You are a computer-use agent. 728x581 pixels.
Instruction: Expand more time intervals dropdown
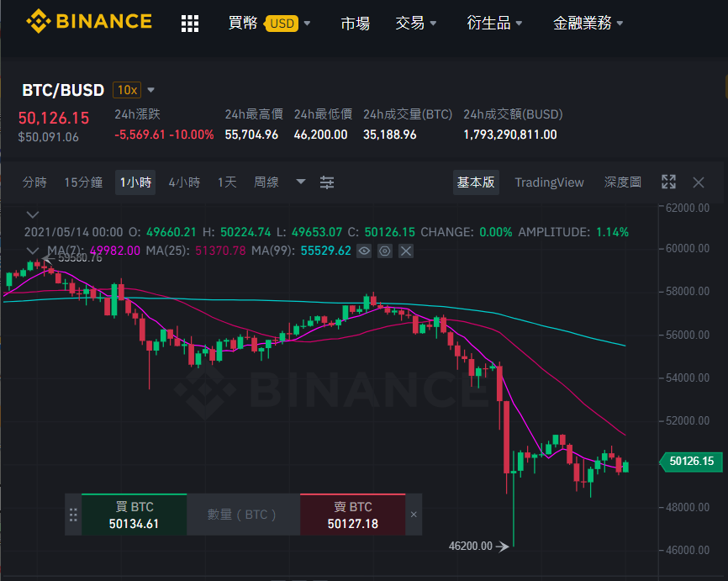[x=301, y=182]
